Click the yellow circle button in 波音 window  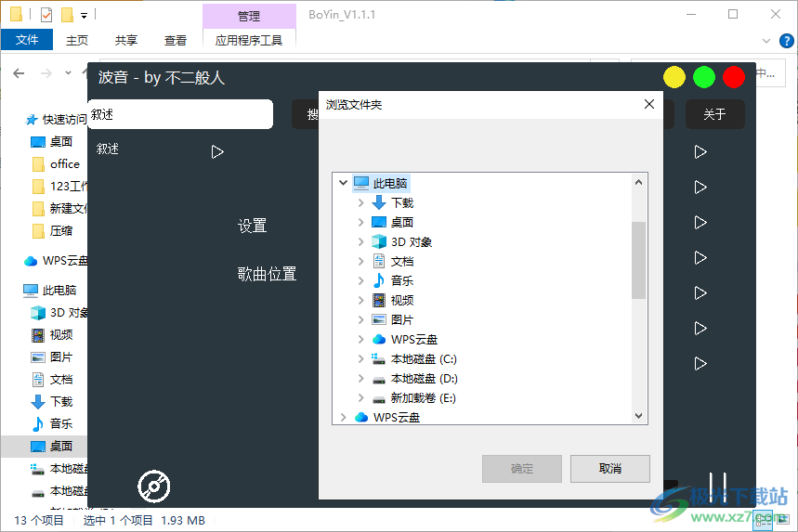tap(674, 77)
